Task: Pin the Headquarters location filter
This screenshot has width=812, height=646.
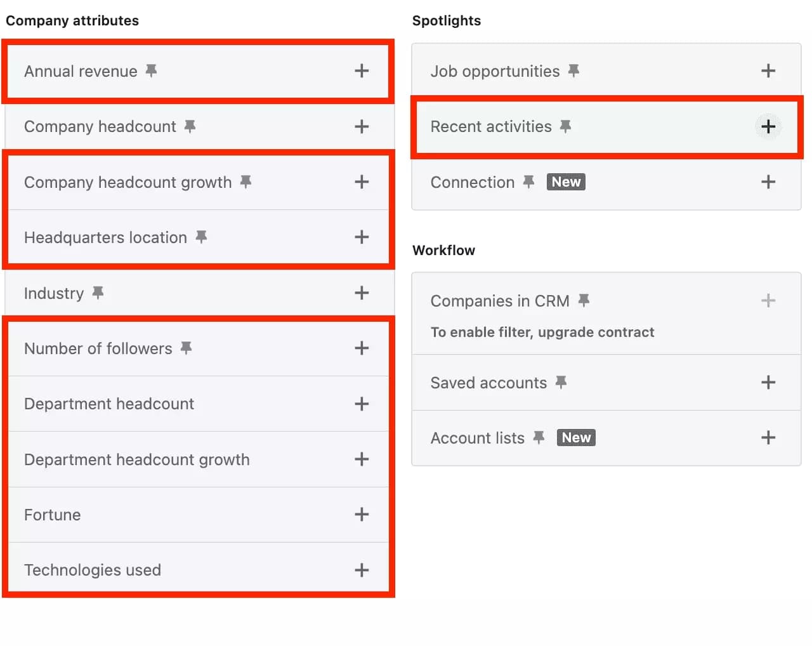Action: coord(201,236)
